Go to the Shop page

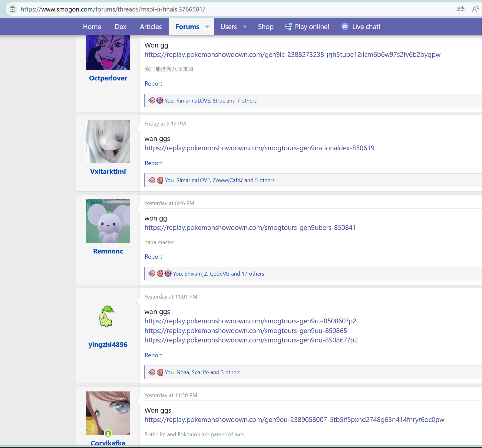tap(266, 27)
